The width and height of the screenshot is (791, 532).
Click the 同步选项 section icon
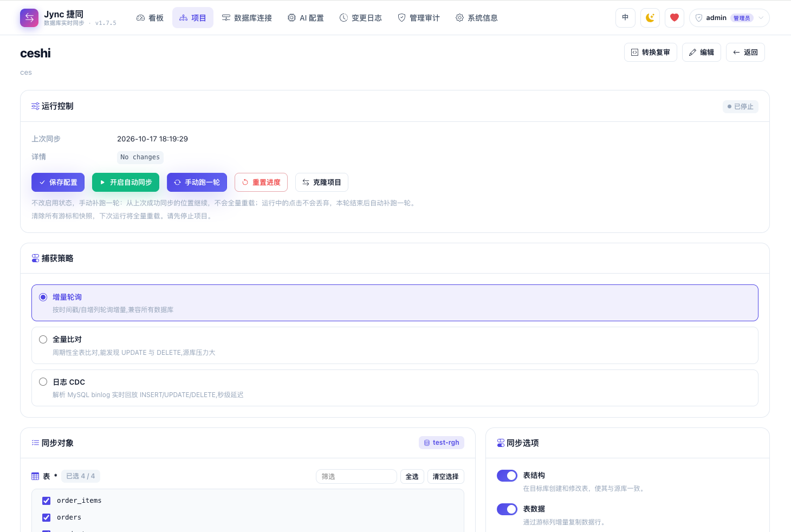501,443
